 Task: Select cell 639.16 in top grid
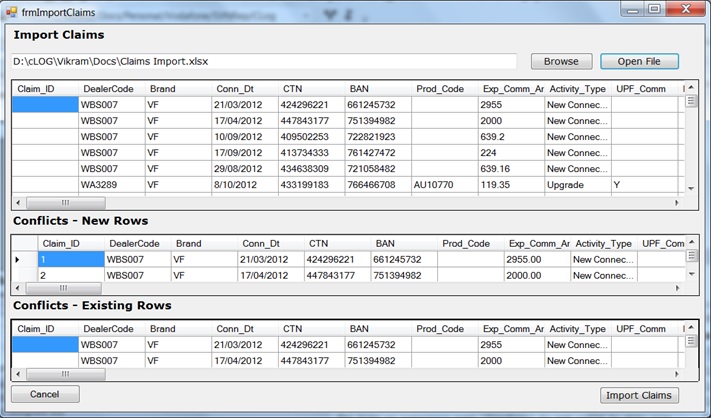pyautogui.click(x=511, y=169)
